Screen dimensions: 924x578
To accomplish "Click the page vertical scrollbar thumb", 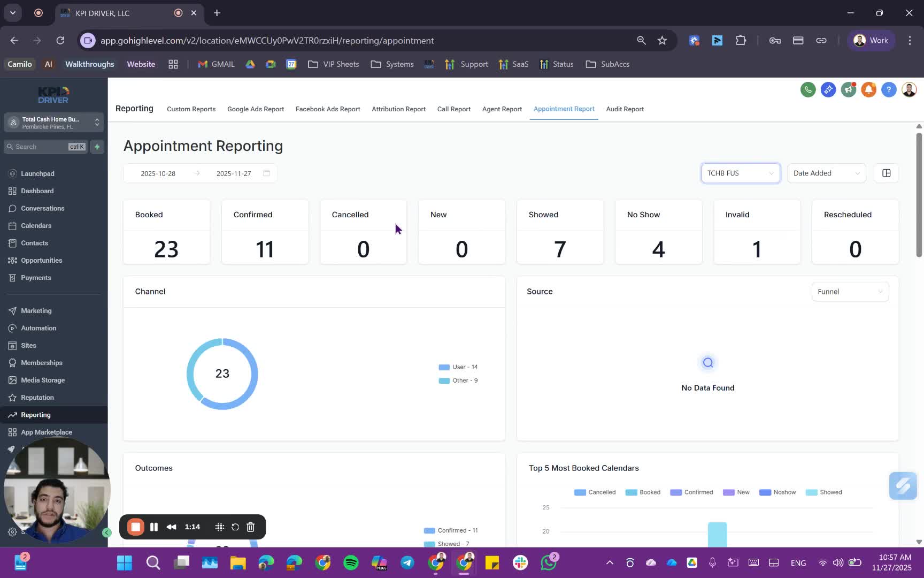I will (x=919, y=194).
